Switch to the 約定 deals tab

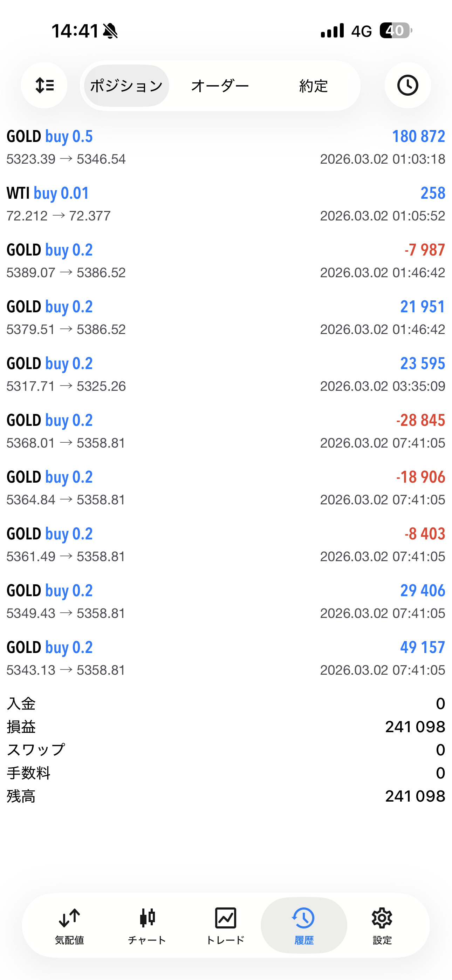coord(313,86)
